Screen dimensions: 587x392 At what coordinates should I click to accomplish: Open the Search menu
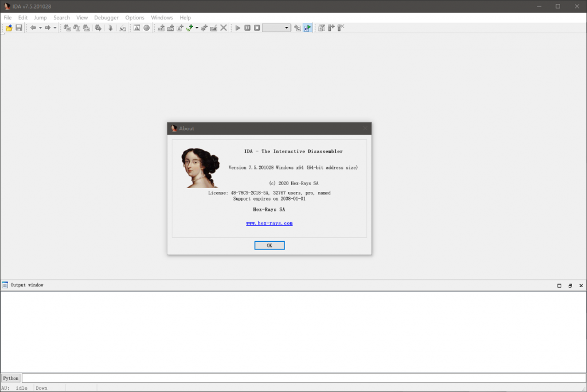coord(61,18)
